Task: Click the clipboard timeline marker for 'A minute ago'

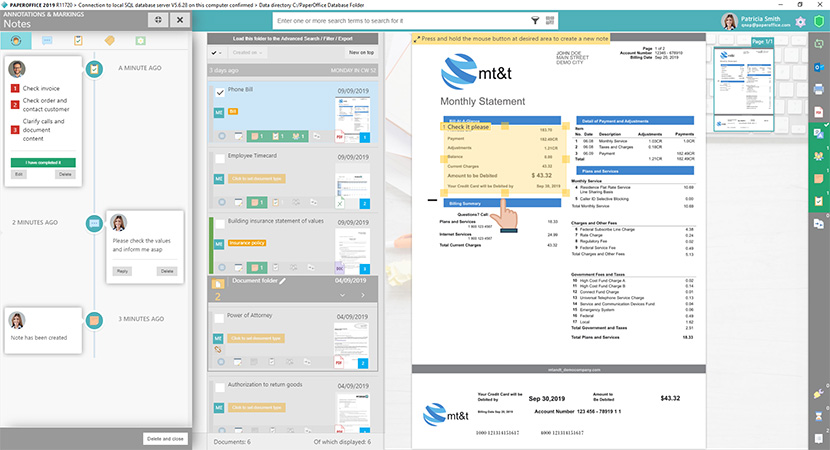Action: coord(94,68)
